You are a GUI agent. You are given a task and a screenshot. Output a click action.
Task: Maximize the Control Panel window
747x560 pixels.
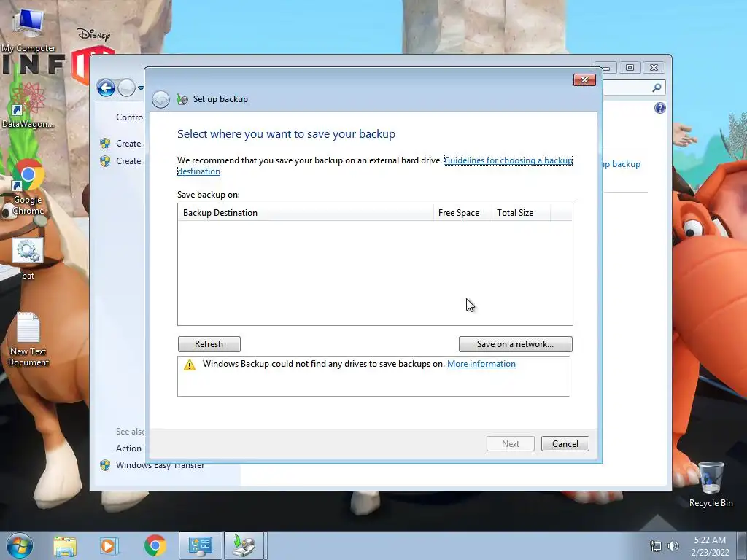click(630, 68)
